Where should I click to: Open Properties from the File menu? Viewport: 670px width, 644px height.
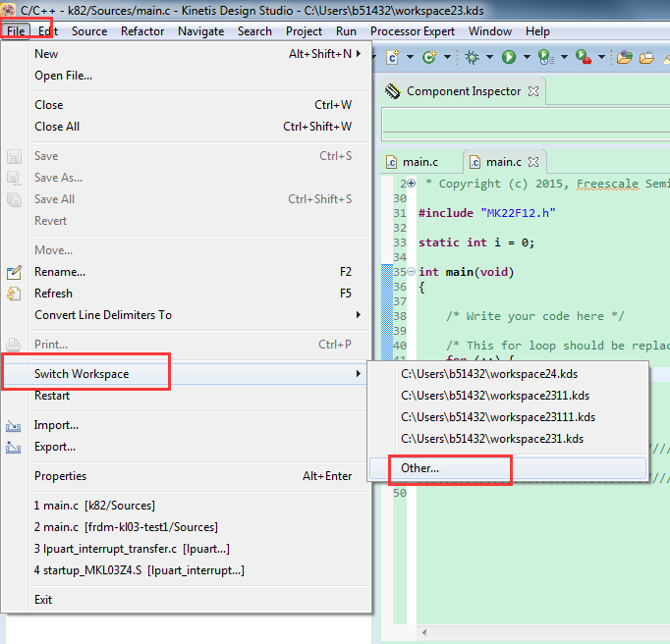click(x=187, y=476)
